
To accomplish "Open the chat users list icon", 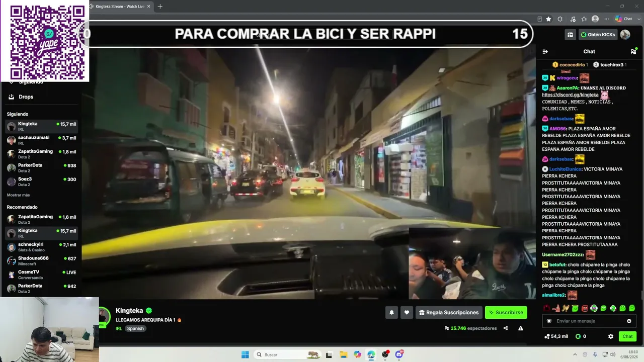I will tap(633, 51).
